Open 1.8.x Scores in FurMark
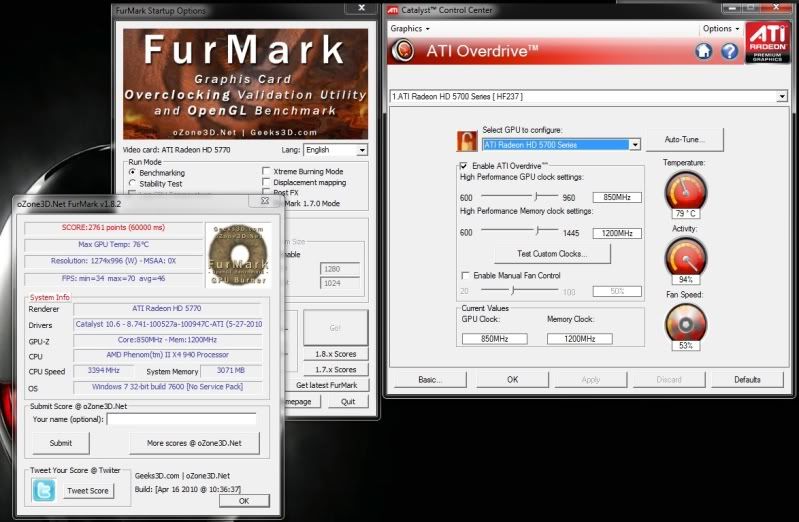The image size is (799, 522). coord(336,354)
